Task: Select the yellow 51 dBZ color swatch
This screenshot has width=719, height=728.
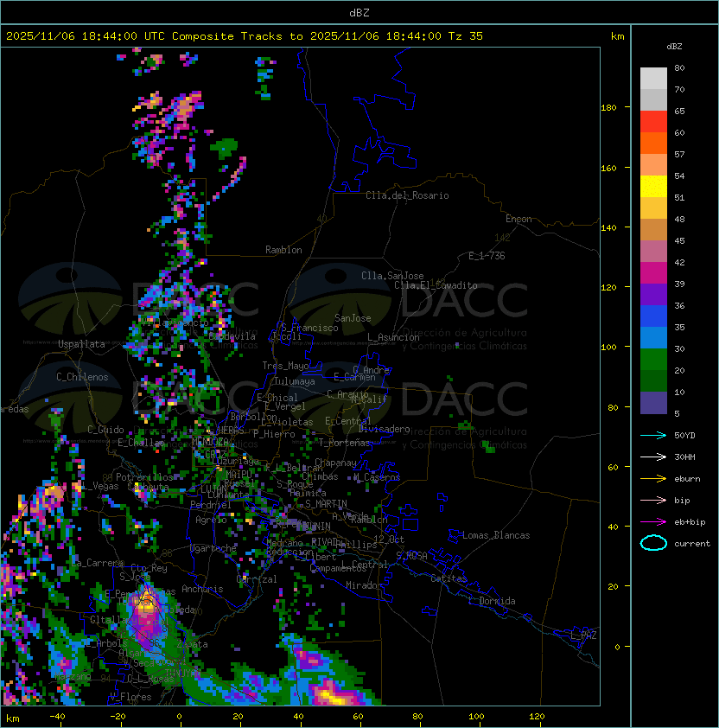Action: point(653,187)
